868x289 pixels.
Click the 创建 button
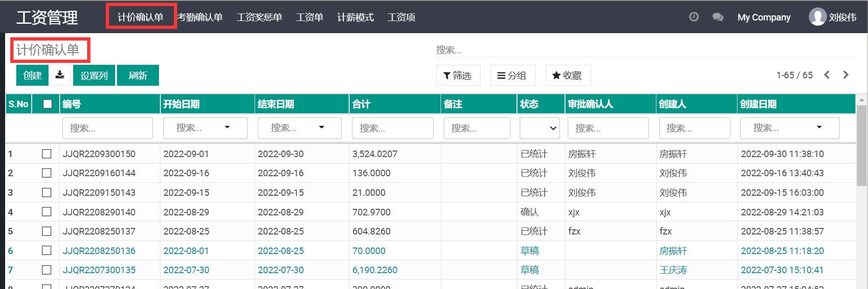click(x=33, y=76)
